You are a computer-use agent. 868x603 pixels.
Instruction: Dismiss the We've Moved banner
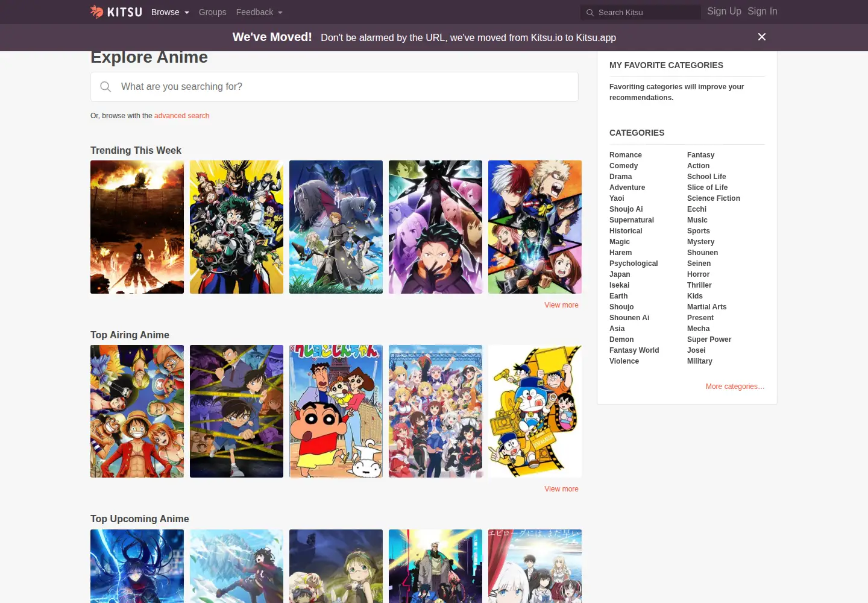pyautogui.click(x=762, y=37)
